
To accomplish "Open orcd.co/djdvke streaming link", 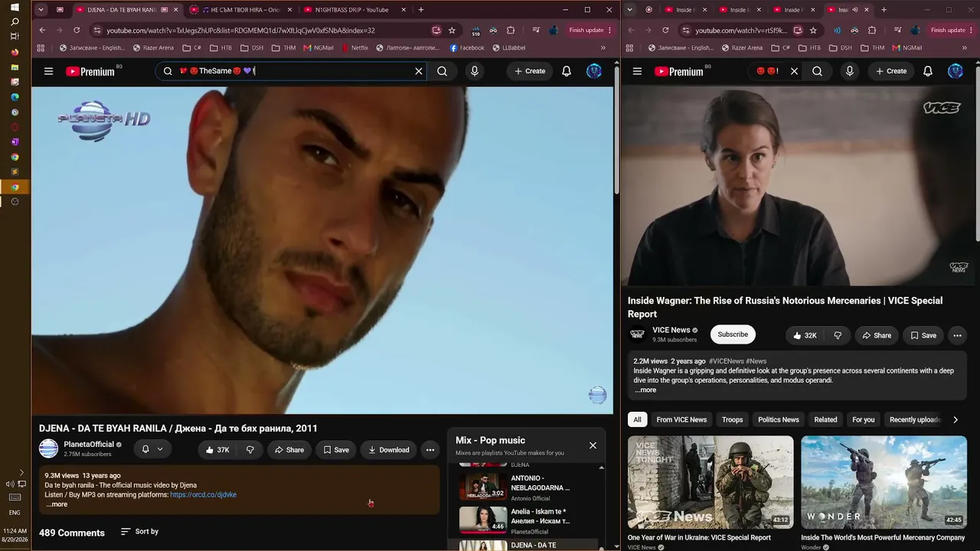I will (x=203, y=495).
